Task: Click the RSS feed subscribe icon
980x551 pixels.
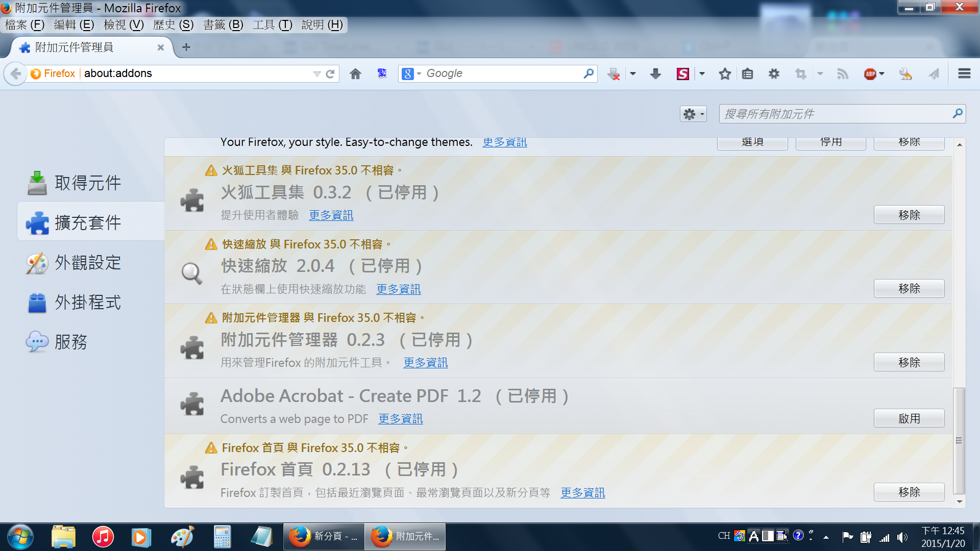Action: pos(843,74)
